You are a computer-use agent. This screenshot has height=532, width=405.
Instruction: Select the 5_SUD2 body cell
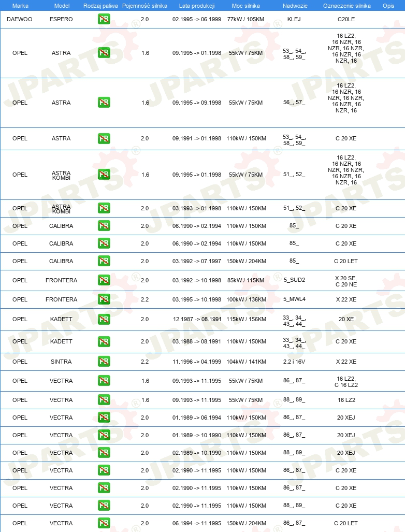tap(294, 280)
